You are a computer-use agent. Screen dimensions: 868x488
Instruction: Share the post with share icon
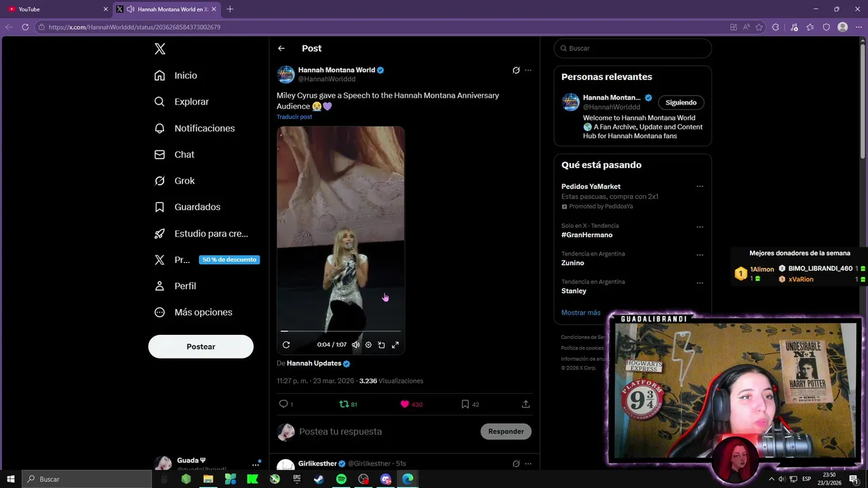[526, 404]
